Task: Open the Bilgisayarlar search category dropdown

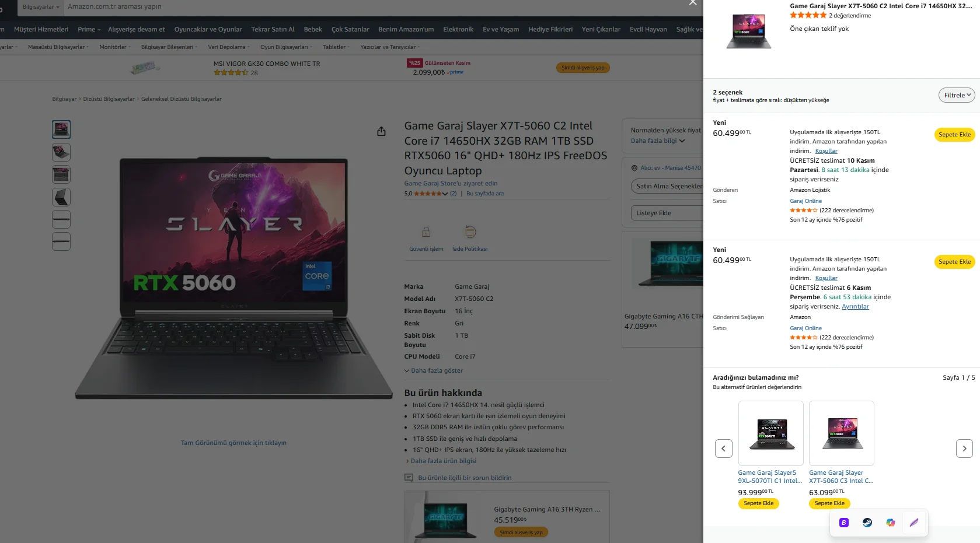Action: coord(41,7)
